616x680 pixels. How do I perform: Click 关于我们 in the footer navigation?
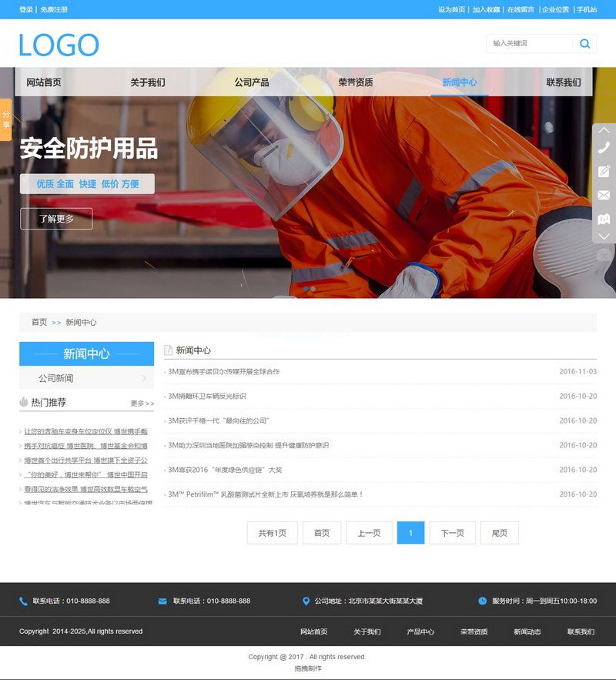(x=367, y=631)
